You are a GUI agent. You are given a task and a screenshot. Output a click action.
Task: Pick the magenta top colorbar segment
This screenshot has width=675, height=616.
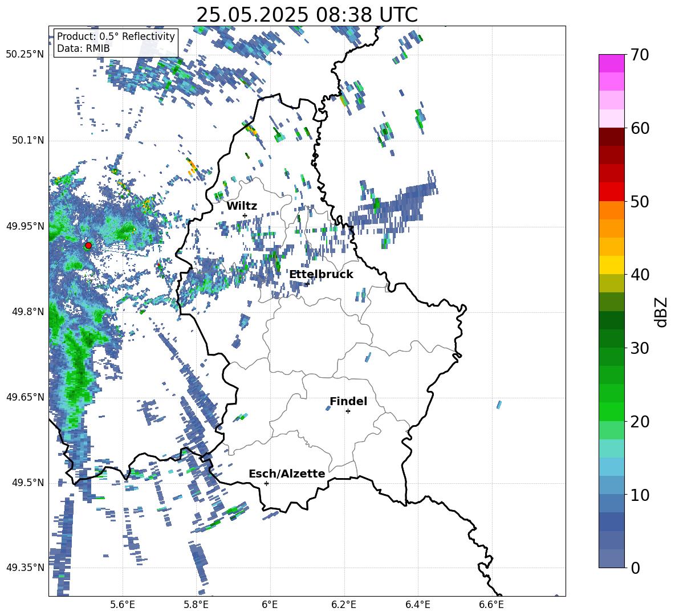611,63
